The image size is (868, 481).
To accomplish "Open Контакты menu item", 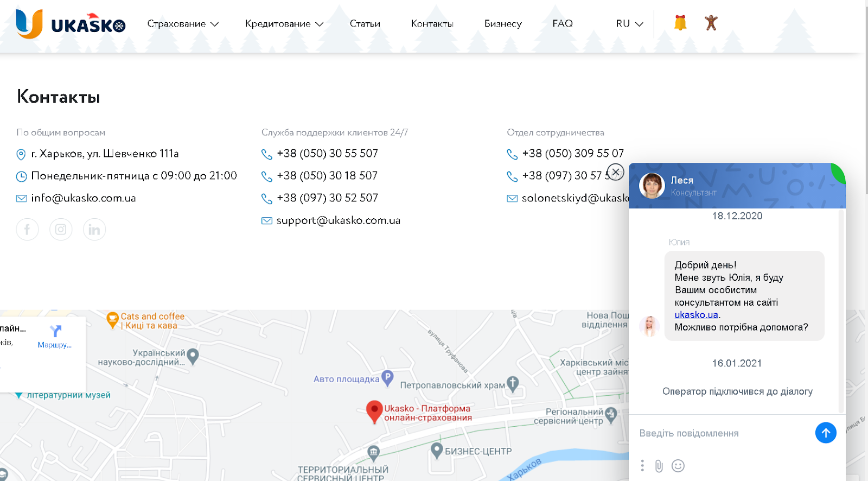I will 432,24.
